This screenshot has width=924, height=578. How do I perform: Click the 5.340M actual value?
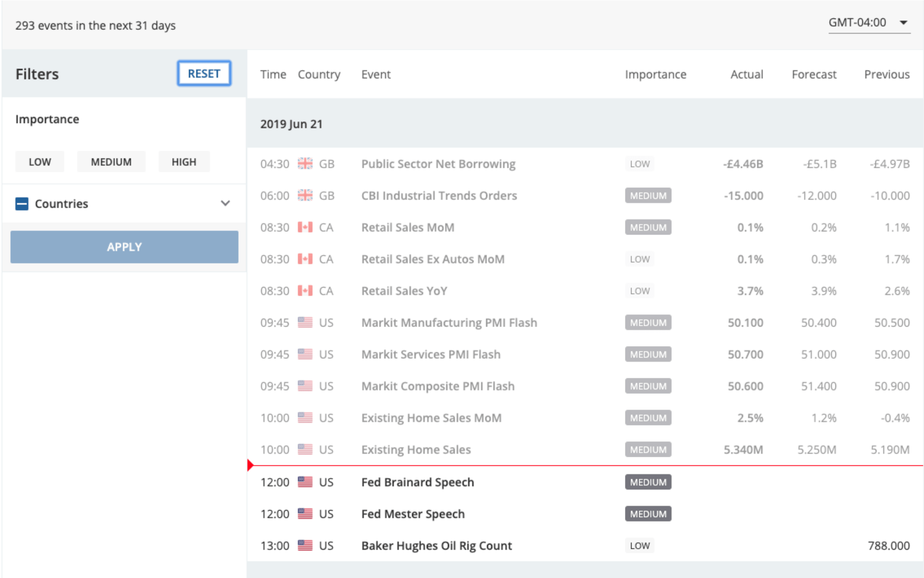743,449
